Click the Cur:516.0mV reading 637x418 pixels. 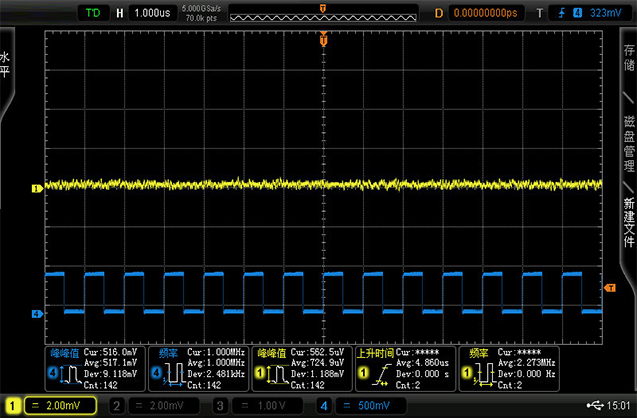click(x=110, y=352)
